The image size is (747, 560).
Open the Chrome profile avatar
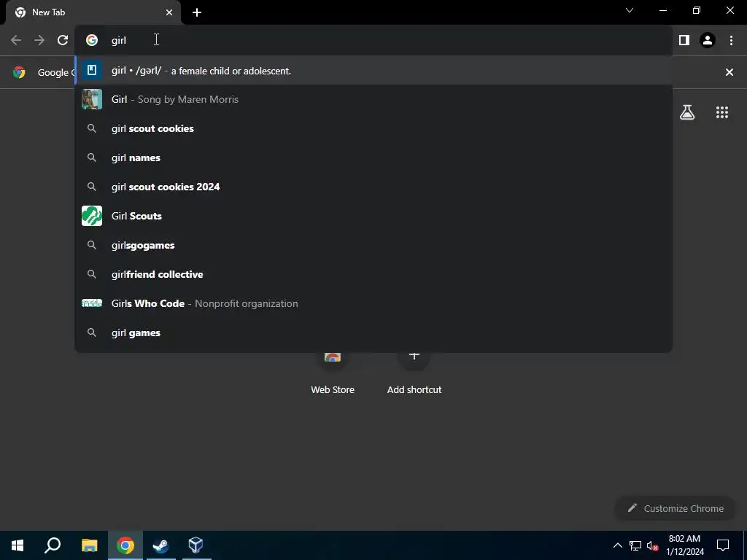(708, 41)
